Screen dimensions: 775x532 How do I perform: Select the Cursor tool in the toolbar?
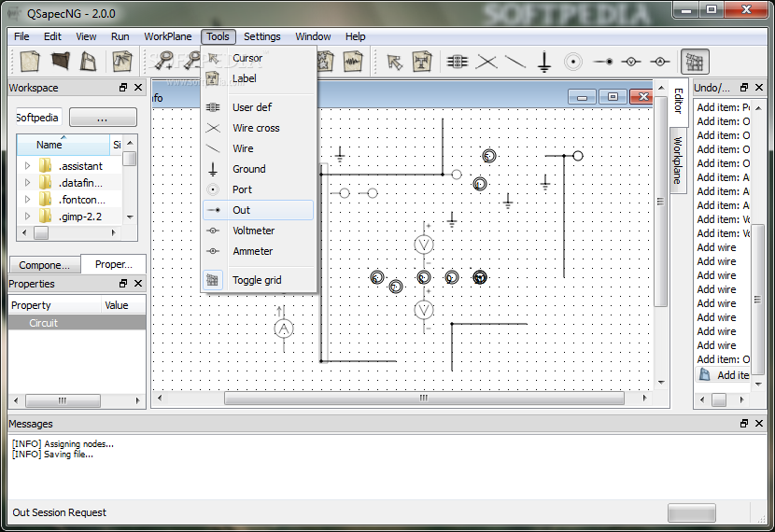click(x=394, y=63)
